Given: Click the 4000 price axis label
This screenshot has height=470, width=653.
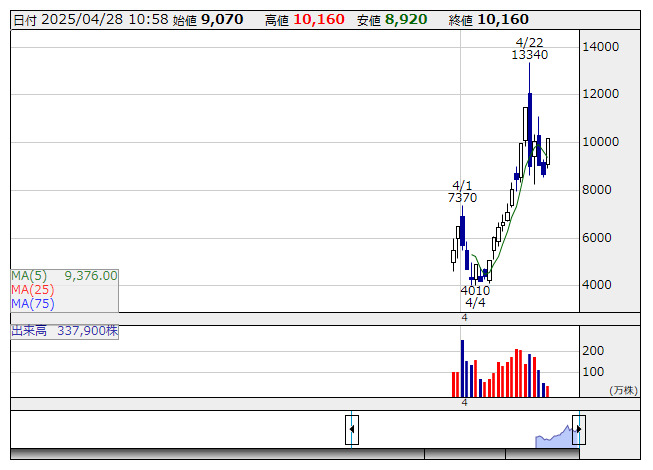Looking at the screenshot, I should point(596,285).
